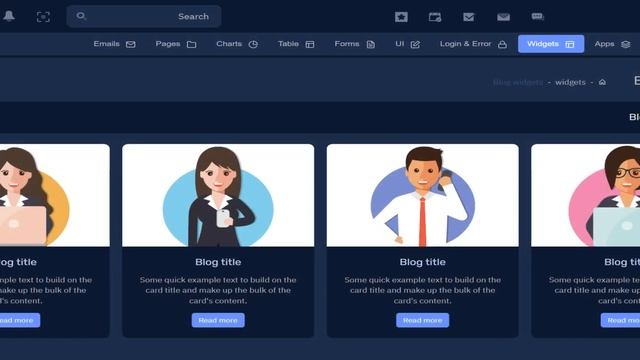The image size is (640, 360).
Task: Click Read more under glasses woman card
Action: (620, 320)
